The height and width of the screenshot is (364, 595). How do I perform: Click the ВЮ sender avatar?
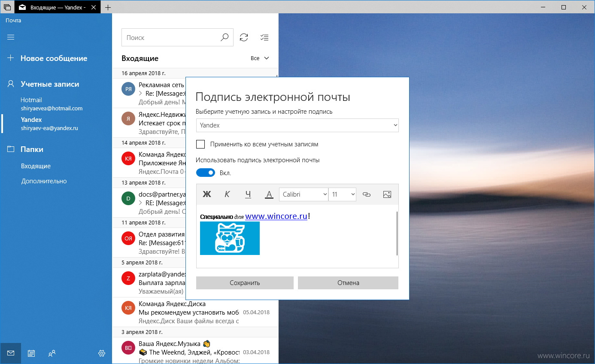128,348
